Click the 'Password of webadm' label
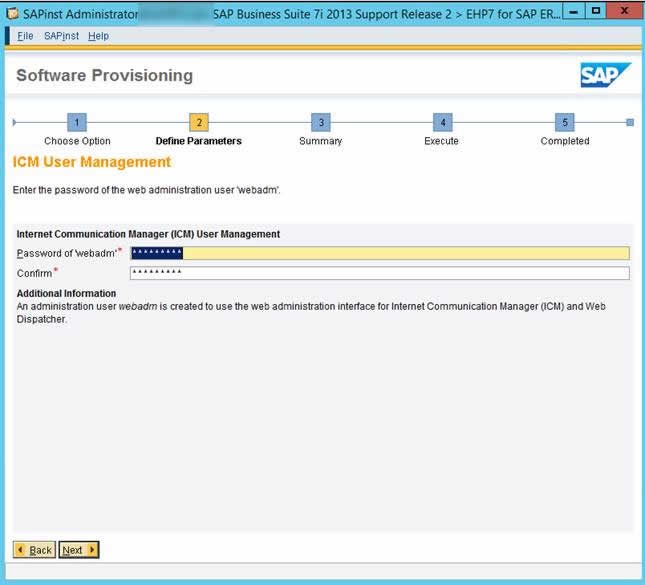Viewport: 645px width, 585px height. [67, 253]
